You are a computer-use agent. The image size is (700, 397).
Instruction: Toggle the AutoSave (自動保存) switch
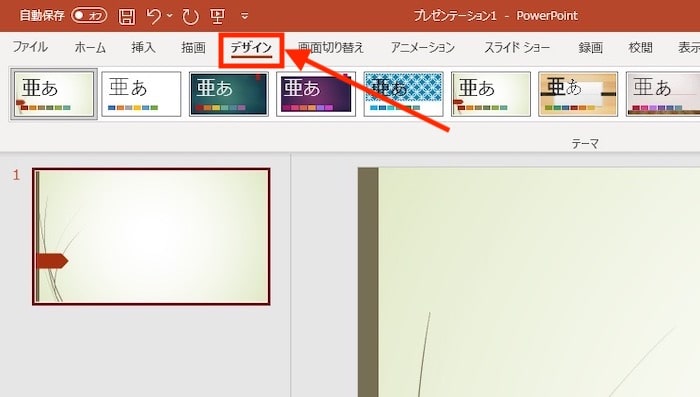(x=89, y=16)
